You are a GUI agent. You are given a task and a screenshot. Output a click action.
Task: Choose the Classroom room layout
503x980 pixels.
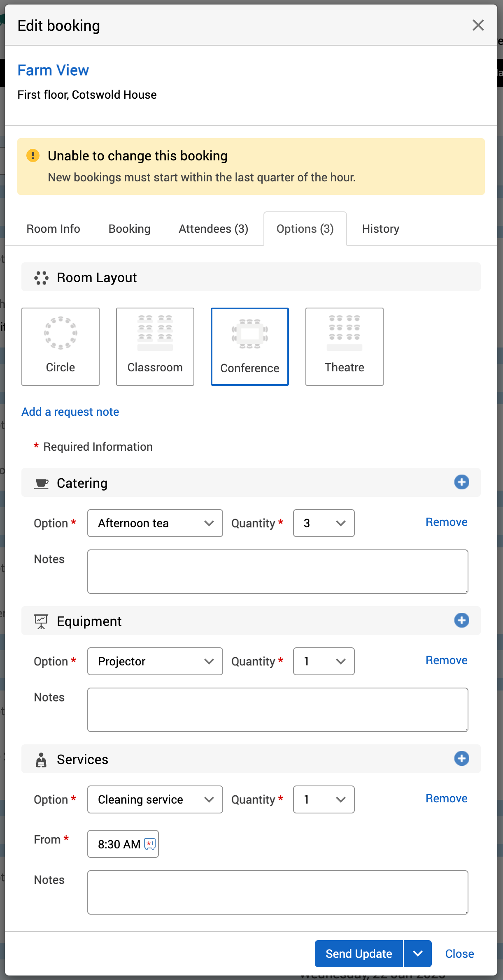(155, 346)
